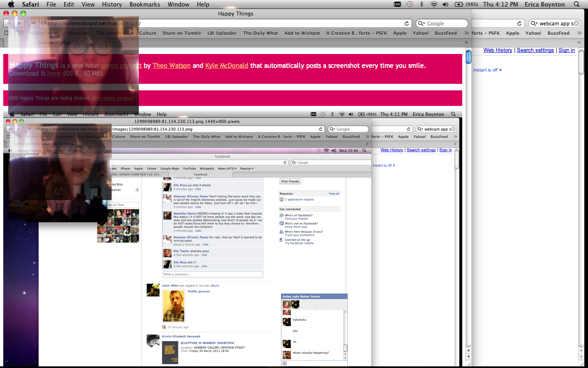Open the History menu
This screenshot has height=368, width=588.
click(x=112, y=4)
